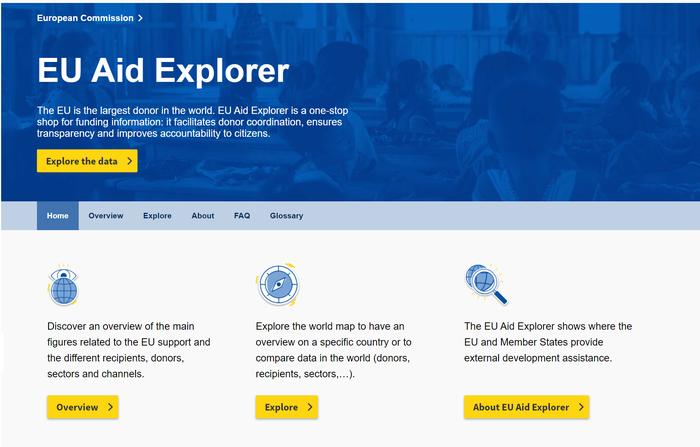Click the 'external development assistance' description text
This screenshot has width=700, height=447.
click(548, 342)
